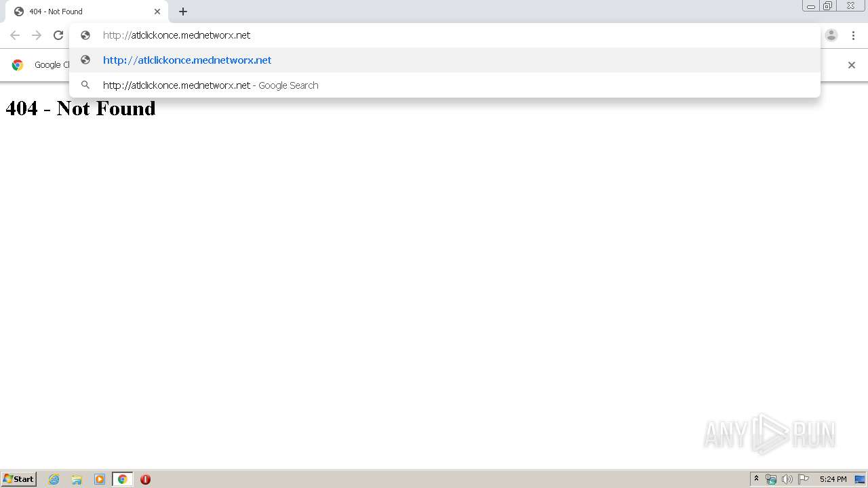This screenshot has height=488, width=868.
Task: Open a new tab with plus icon
Action: click(x=183, y=12)
